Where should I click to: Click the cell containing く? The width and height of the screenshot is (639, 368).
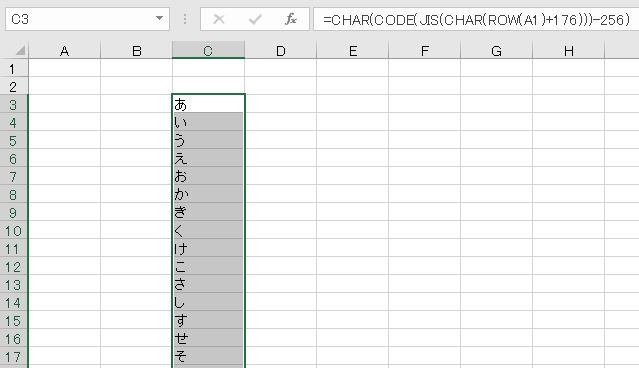click(208, 230)
